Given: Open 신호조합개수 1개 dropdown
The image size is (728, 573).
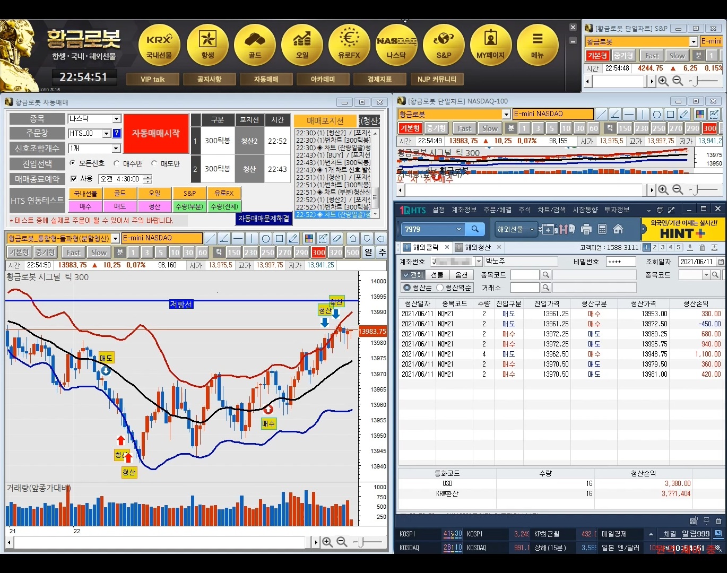Looking at the screenshot, I should pyautogui.click(x=117, y=149).
